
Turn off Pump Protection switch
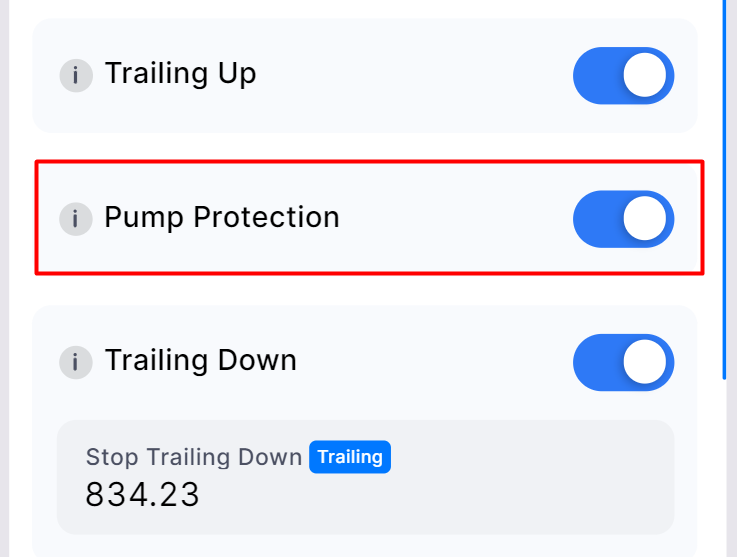coord(623,219)
